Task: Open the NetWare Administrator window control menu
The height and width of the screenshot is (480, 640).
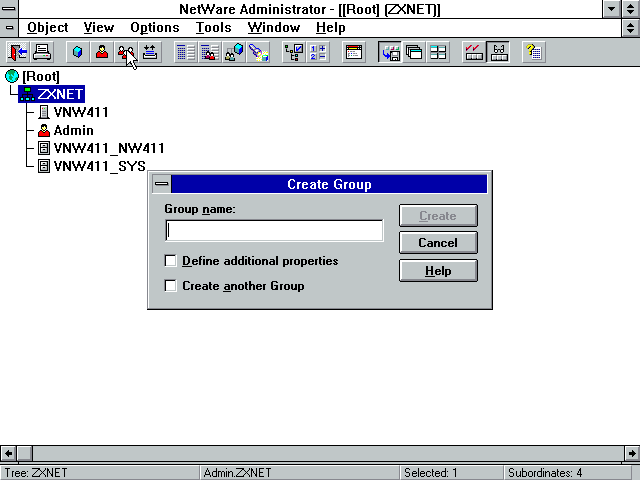Action: (9, 9)
